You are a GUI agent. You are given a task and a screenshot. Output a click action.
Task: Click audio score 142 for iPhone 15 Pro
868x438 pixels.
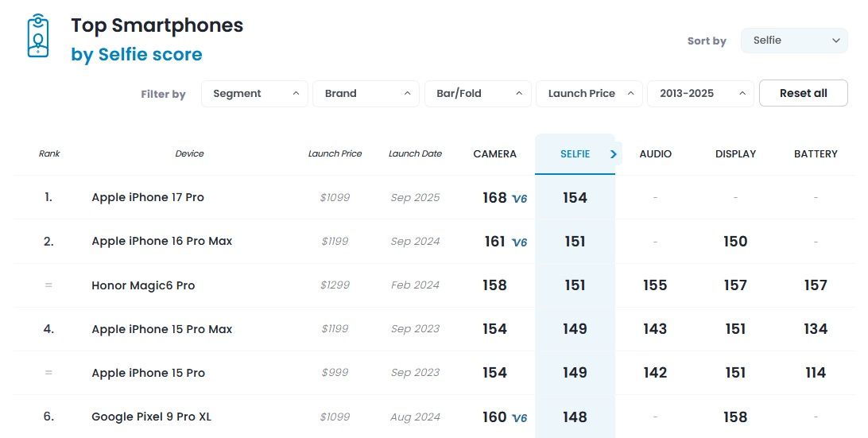pyautogui.click(x=656, y=373)
